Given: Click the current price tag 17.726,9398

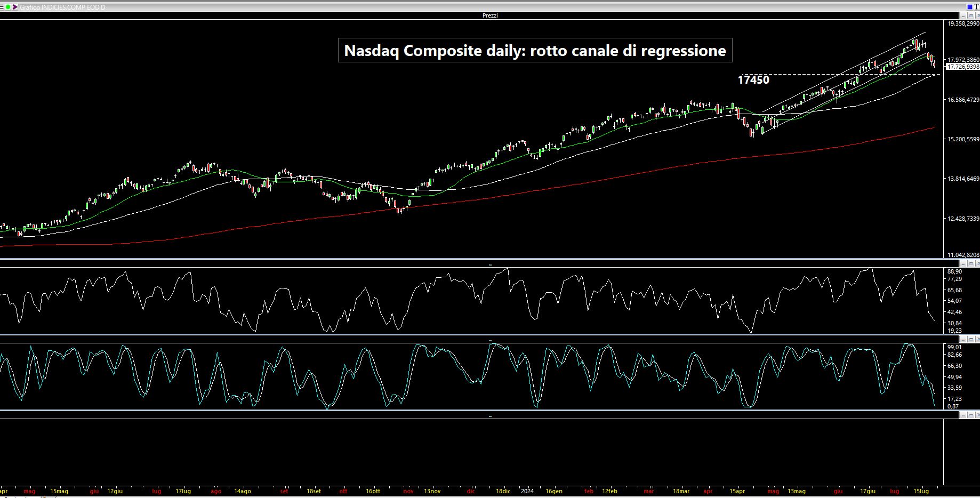Looking at the screenshot, I should [962, 67].
